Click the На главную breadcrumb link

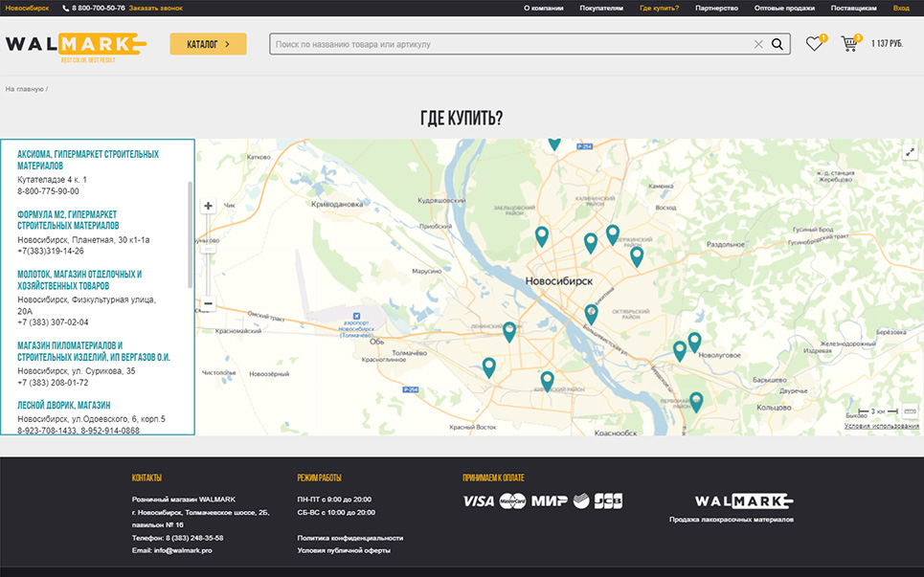pos(24,89)
